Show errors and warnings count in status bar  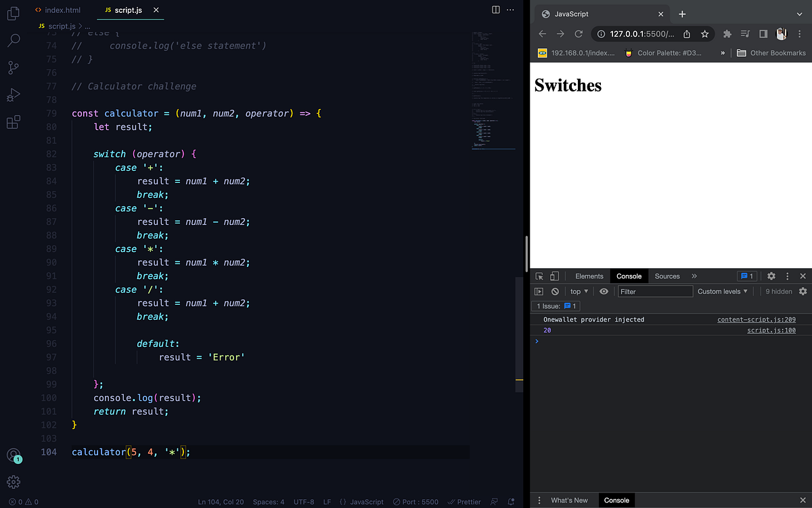click(24, 502)
